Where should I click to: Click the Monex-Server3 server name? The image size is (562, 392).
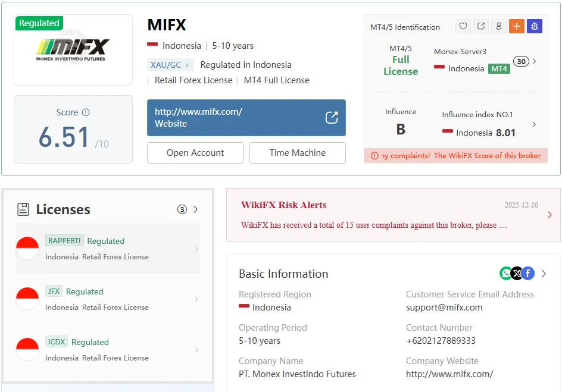460,52
